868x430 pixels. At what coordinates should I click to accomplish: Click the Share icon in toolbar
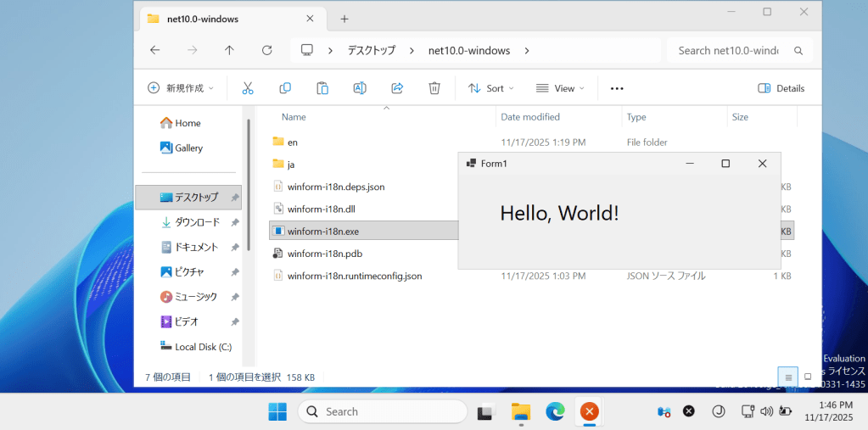pyautogui.click(x=397, y=88)
